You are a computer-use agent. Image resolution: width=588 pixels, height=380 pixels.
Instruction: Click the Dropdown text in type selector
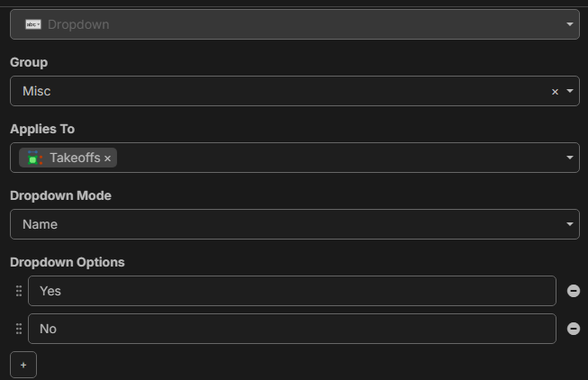pyautogui.click(x=78, y=24)
